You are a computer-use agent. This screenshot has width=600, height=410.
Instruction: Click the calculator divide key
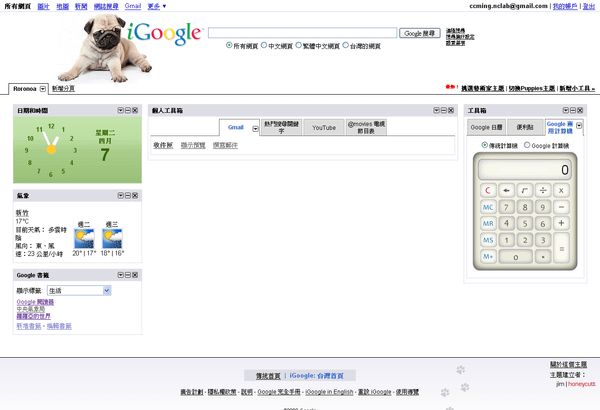(543, 190)
